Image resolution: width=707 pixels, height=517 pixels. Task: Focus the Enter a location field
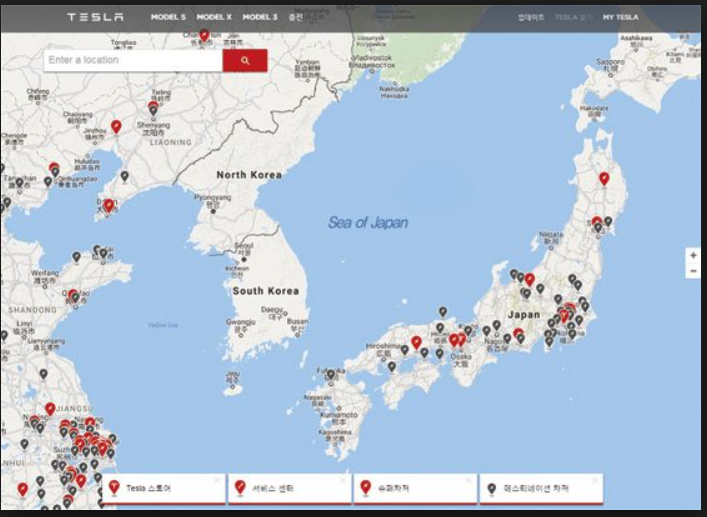(132, 61)
